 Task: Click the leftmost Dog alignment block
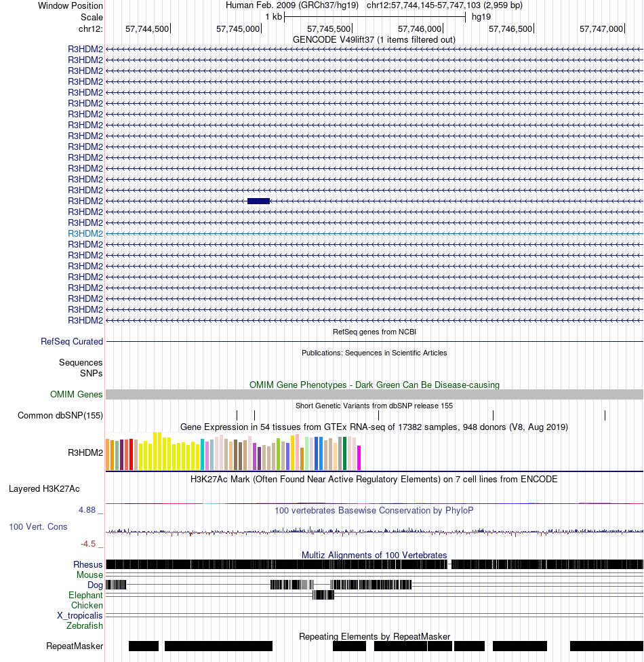pyautogui.click(x=116, y=585)
